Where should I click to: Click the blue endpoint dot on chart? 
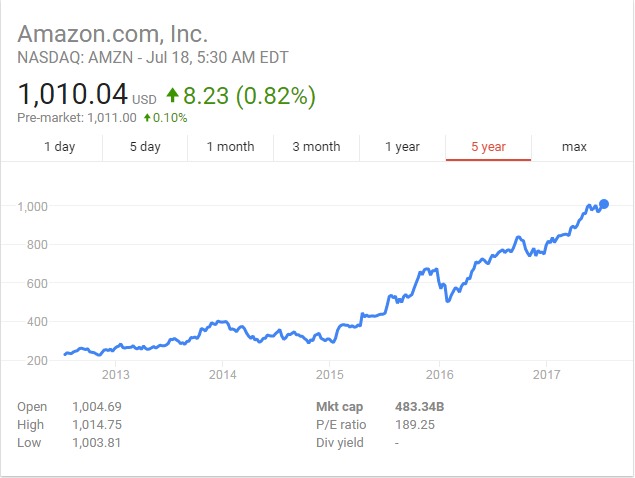603,204
